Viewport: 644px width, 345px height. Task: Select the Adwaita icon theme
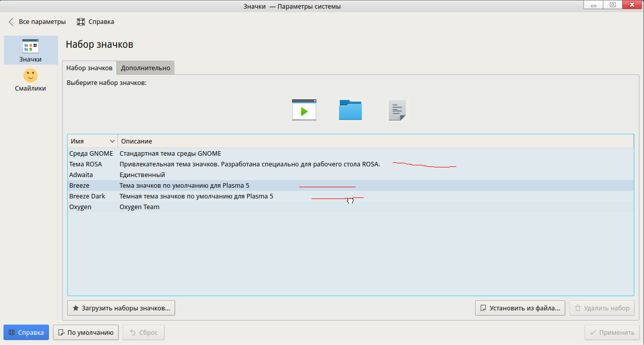[x=350, y=175]
